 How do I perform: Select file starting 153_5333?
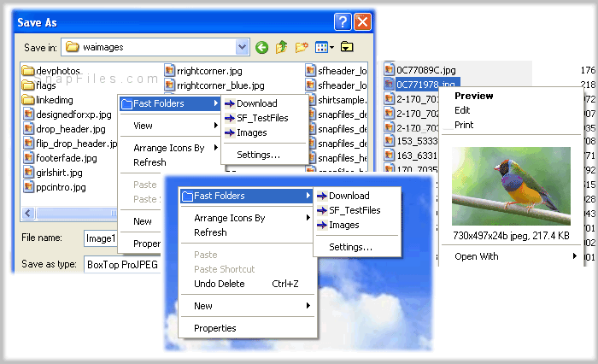(x=411, y=141)
